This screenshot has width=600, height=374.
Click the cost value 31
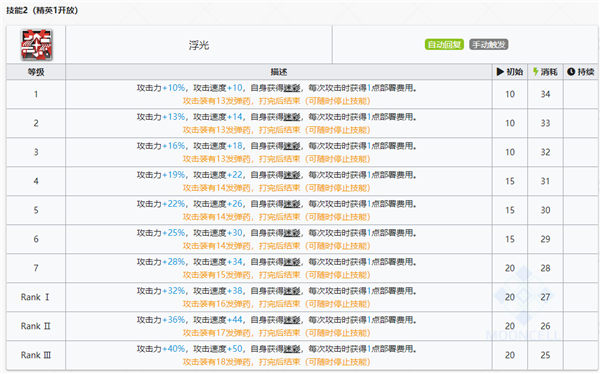pos(545,181)
